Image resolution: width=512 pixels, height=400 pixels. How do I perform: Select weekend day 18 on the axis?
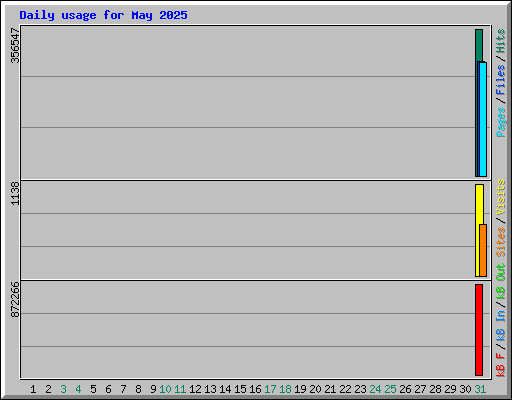(285, 389)
